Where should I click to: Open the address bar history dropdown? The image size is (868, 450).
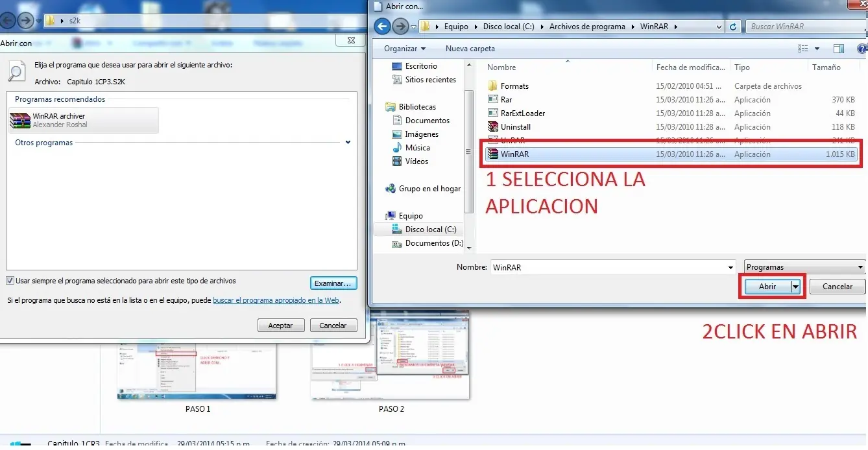[x=719, y=27]
